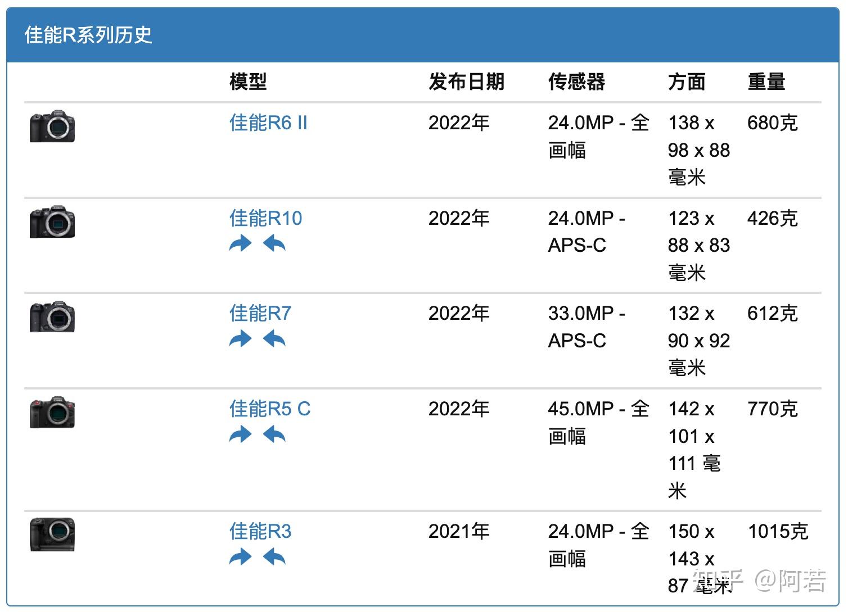The height and width of the screenshot is (616, 848).
Task: Click the forward arrow under 佳能R5 C
Action: coord(241,434)
